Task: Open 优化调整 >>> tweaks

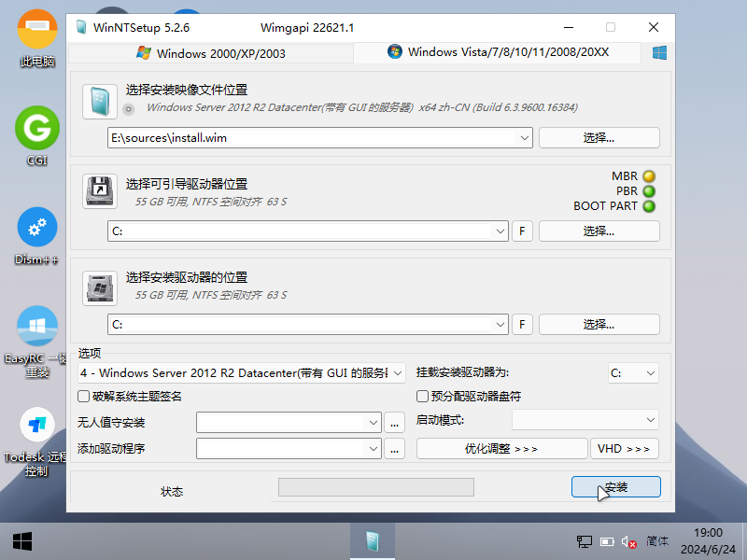Action: pos(501,449)
